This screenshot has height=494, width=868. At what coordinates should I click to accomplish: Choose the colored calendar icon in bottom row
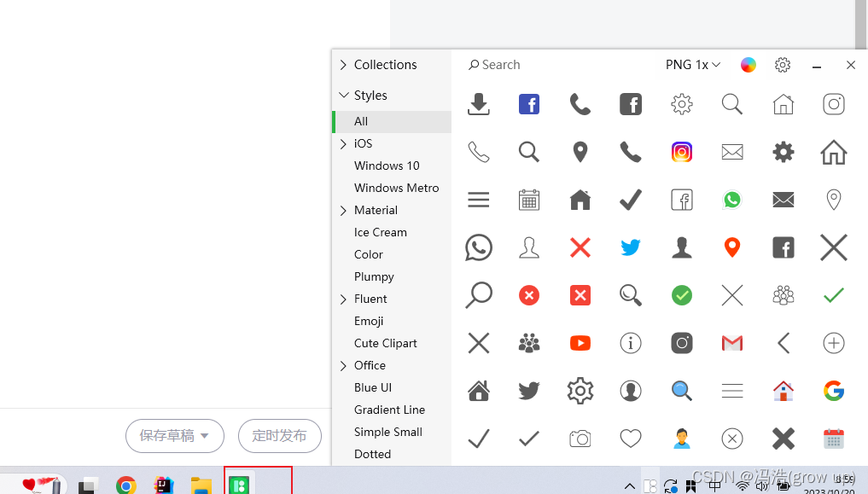pyautogui.click(x=833, y=439)
